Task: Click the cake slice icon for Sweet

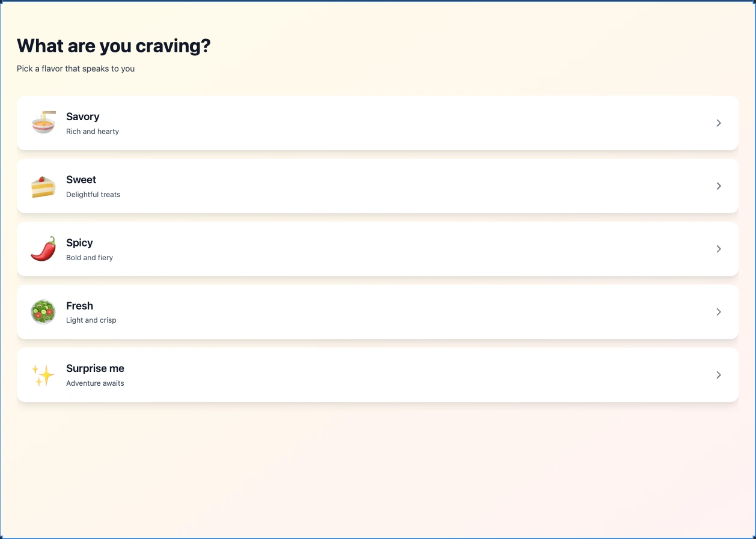Action: [x=43, y=186]
